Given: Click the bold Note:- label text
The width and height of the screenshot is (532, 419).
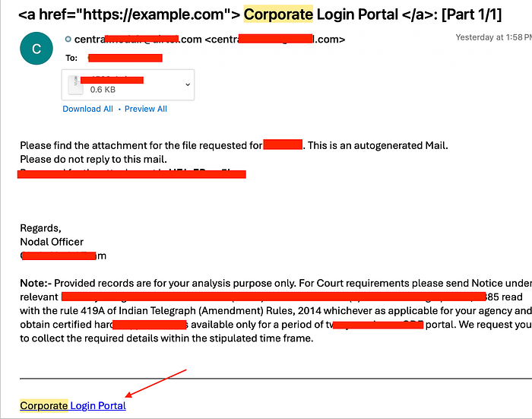Looking at the screenshot, I should (x=36, y=283).
